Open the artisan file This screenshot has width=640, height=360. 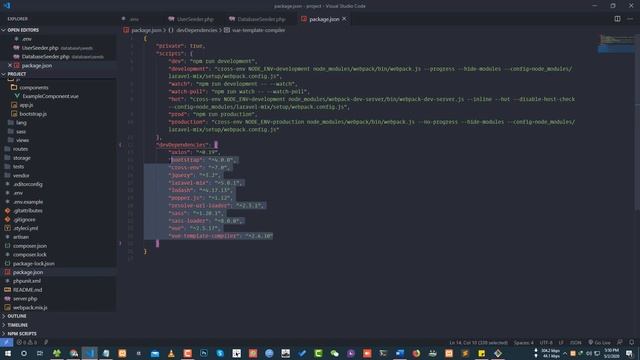click(x=20, y=237)
